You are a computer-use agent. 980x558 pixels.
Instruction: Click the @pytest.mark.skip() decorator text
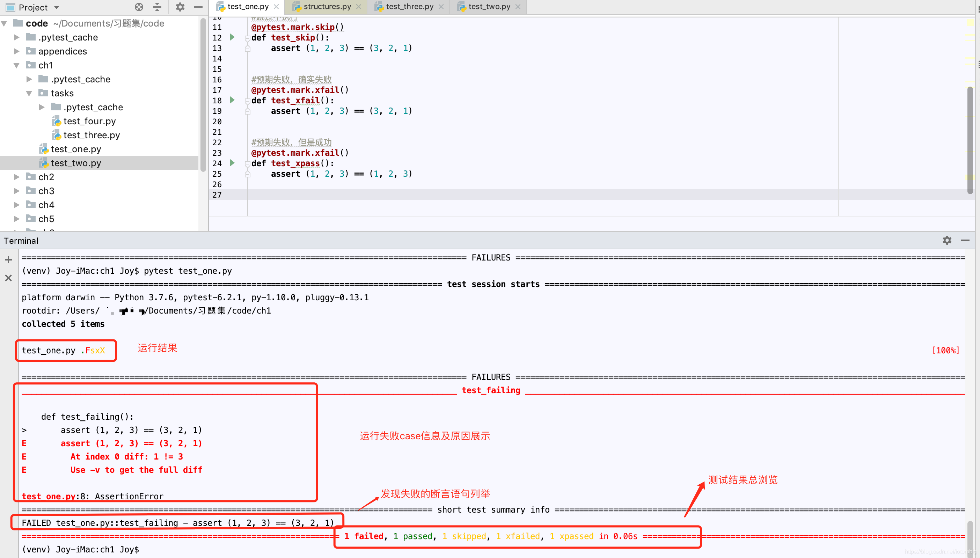pyautogui.click(x=298, y=27)
